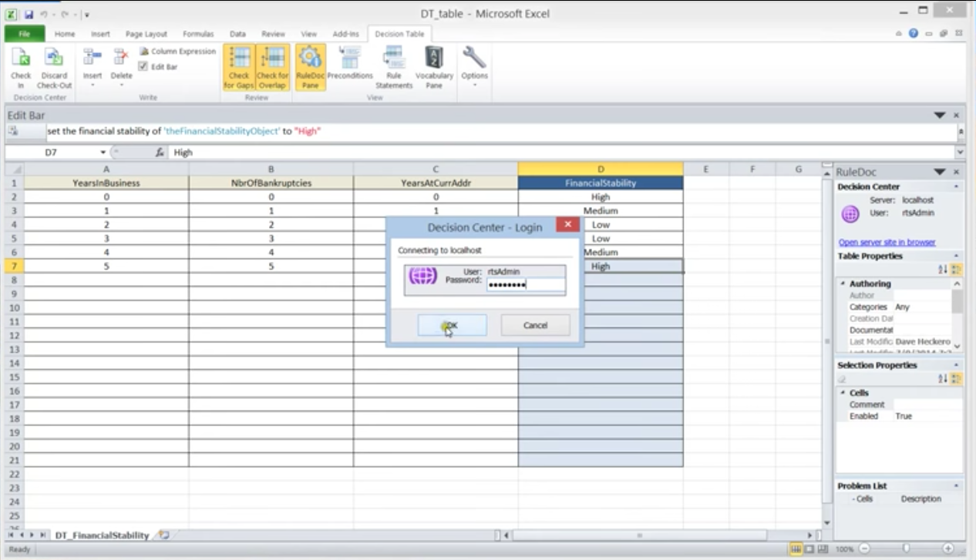
Task: Toggle the Edit Bar checkbox
Action: tap(143, 67)
